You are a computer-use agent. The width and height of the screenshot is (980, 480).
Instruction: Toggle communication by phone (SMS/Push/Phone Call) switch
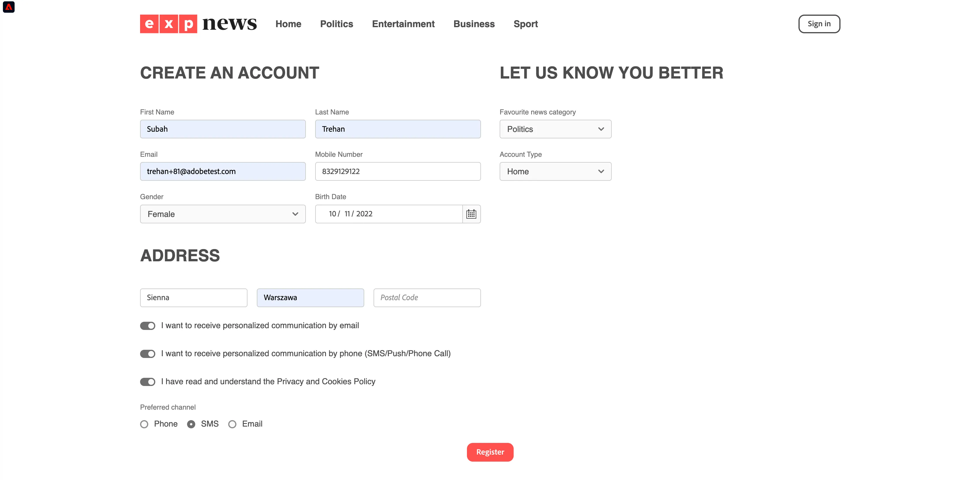[148, 354]
